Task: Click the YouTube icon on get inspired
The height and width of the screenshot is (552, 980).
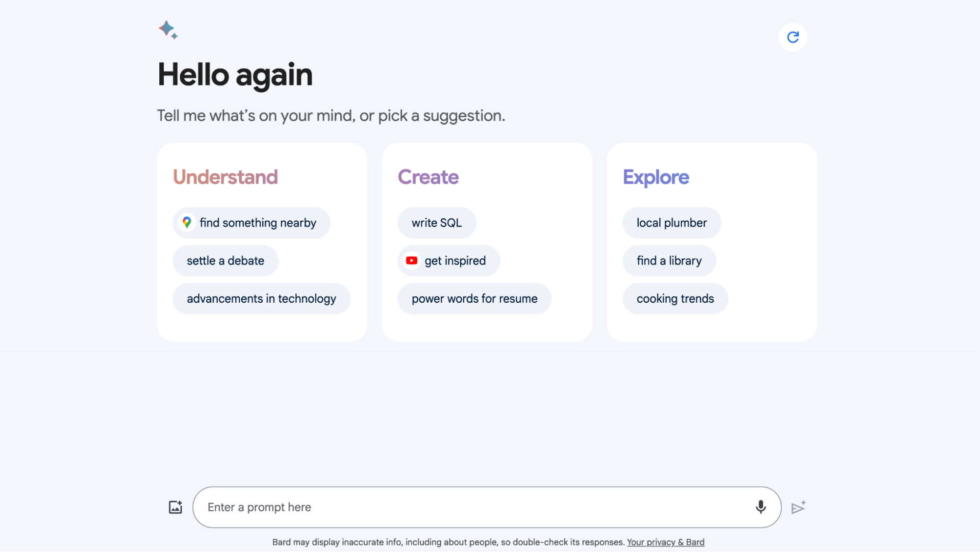Action: tap(412, 261)
